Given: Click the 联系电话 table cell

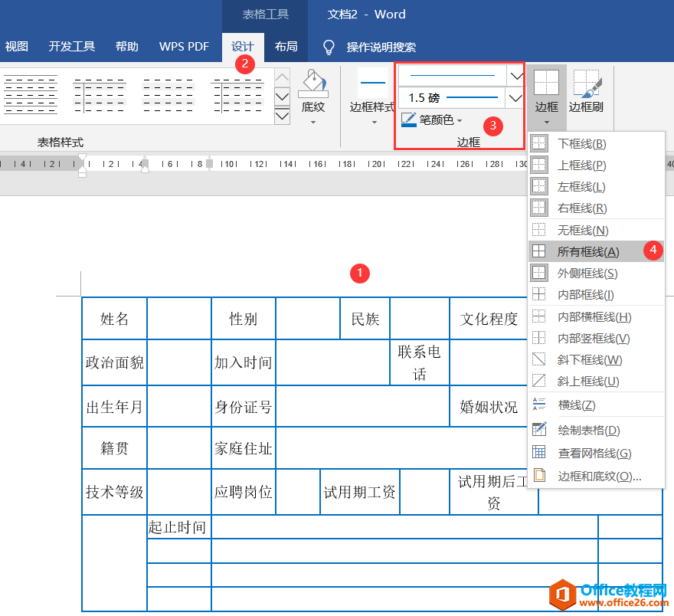Looking at the screenshot, I should (x=420, y=362).
